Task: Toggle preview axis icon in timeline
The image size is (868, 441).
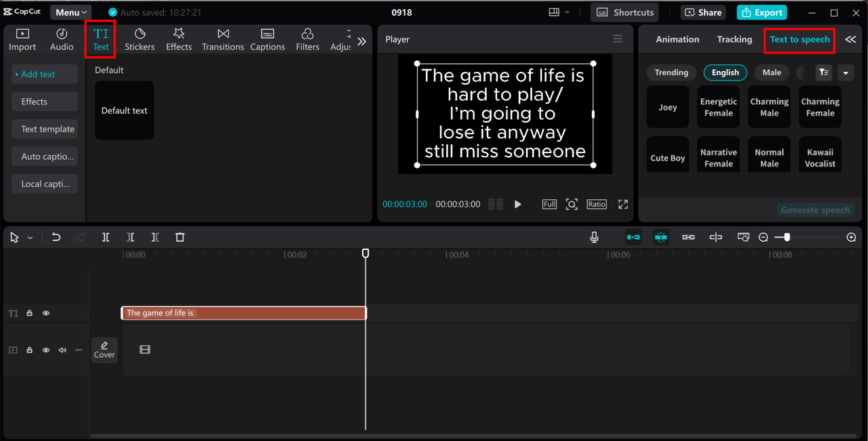Action: click(715, 237)
